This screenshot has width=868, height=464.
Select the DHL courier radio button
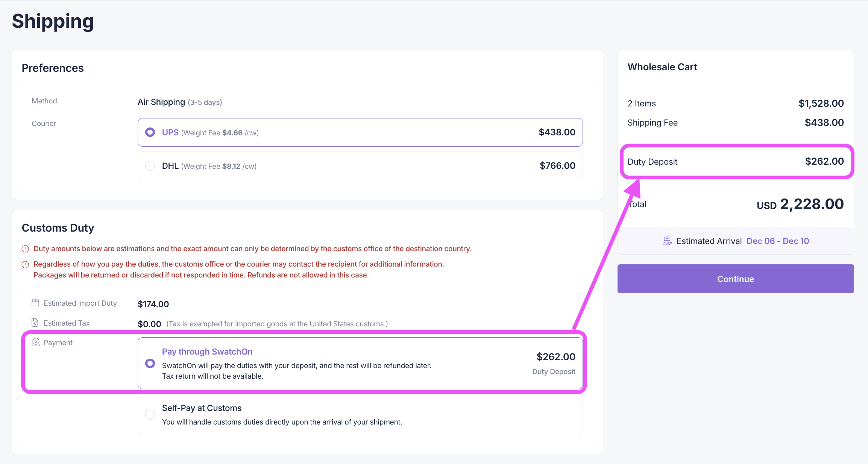click(150, 166)
